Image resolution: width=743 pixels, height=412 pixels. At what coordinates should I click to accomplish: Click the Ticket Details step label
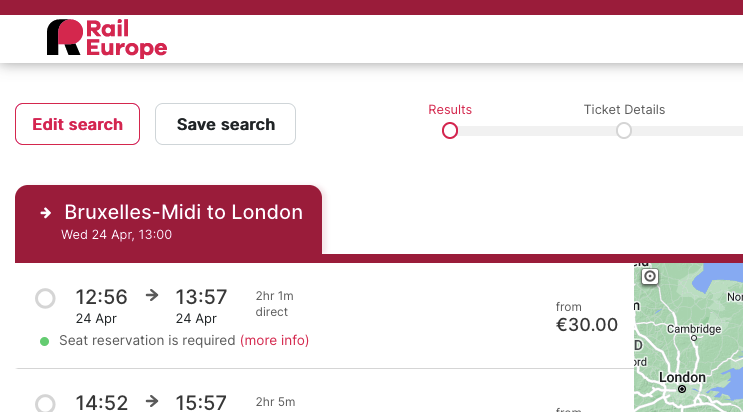coord(624,110)
